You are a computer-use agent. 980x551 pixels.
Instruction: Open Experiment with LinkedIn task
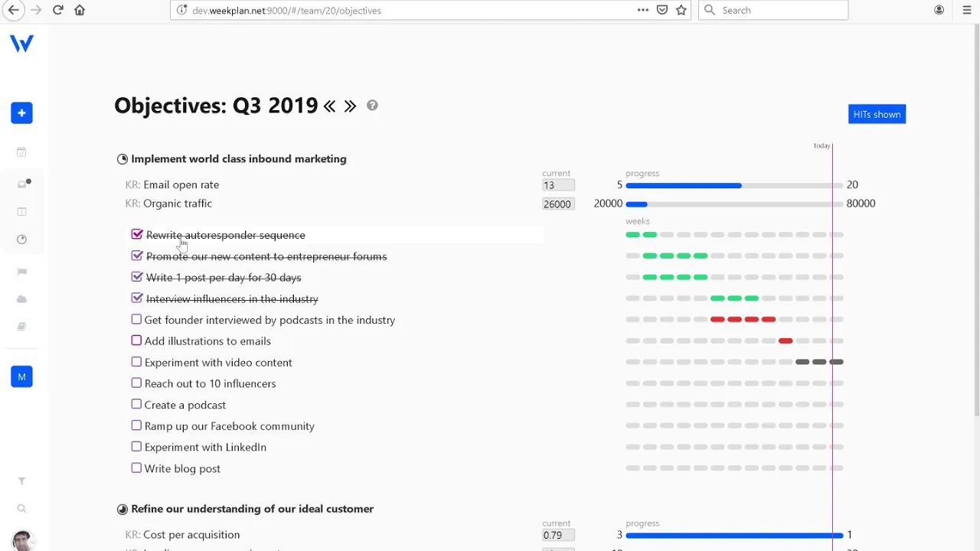coord(205,447)
